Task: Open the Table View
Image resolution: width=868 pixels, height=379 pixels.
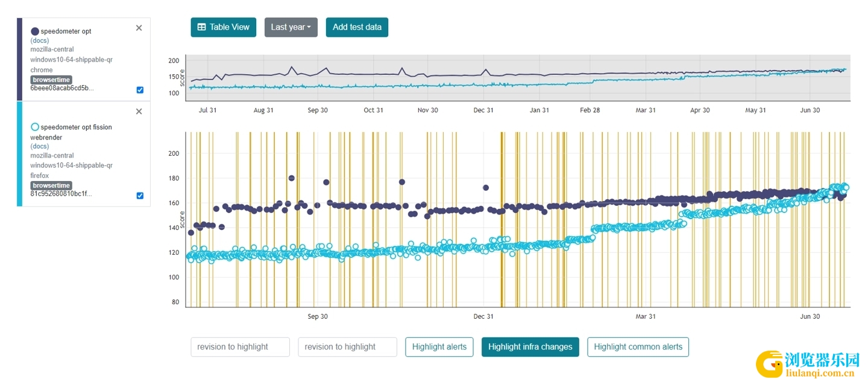Action: tap(224, 27)
